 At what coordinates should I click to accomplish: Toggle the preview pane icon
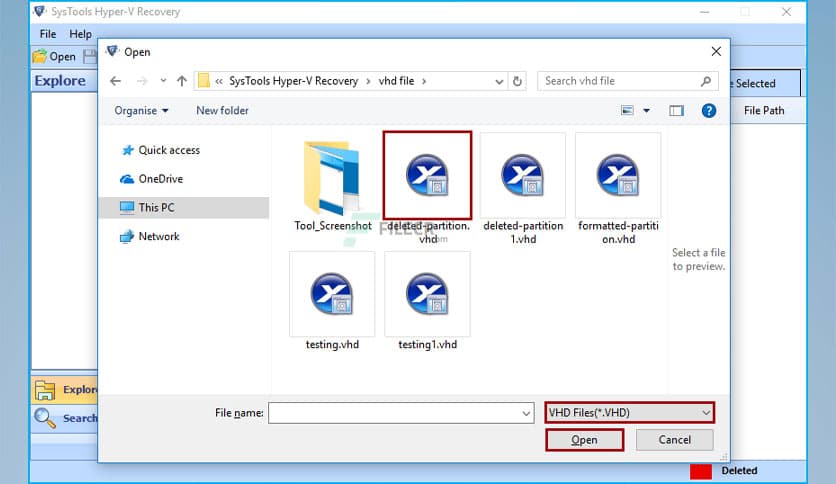point(676,110)
